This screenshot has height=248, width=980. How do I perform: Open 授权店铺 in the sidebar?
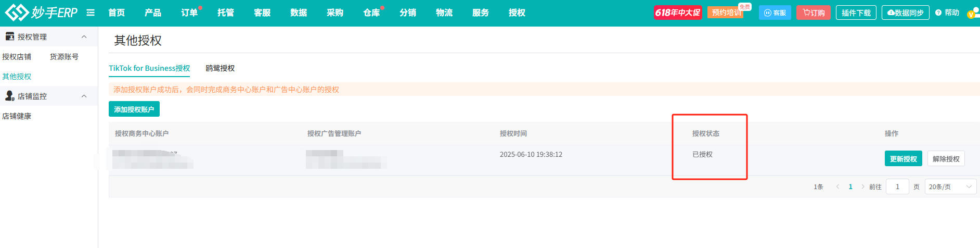(17, 57)
